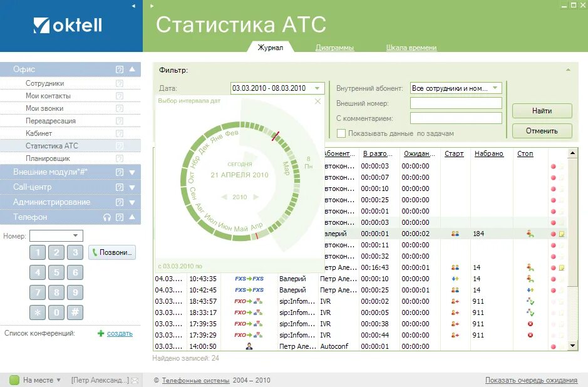Click green plus icon beside создать
The height and width of the screenshot is (387, 588).
(100, 333)
